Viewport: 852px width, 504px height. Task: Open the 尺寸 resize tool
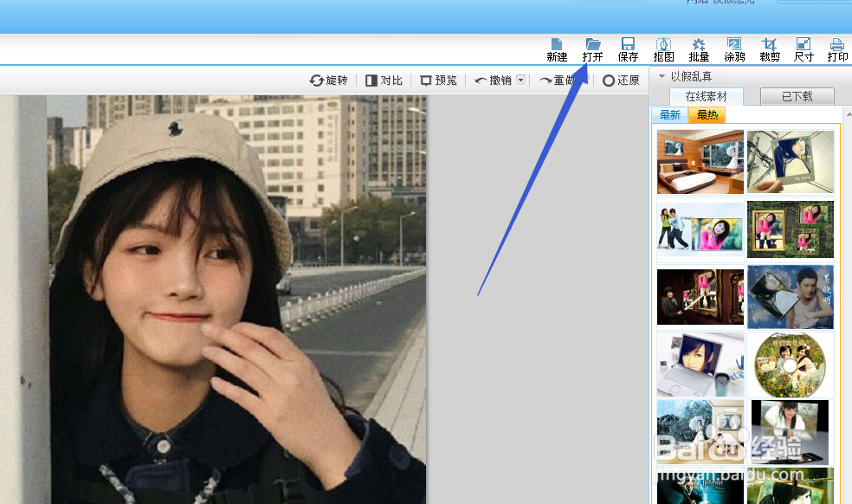coord(804,50)
